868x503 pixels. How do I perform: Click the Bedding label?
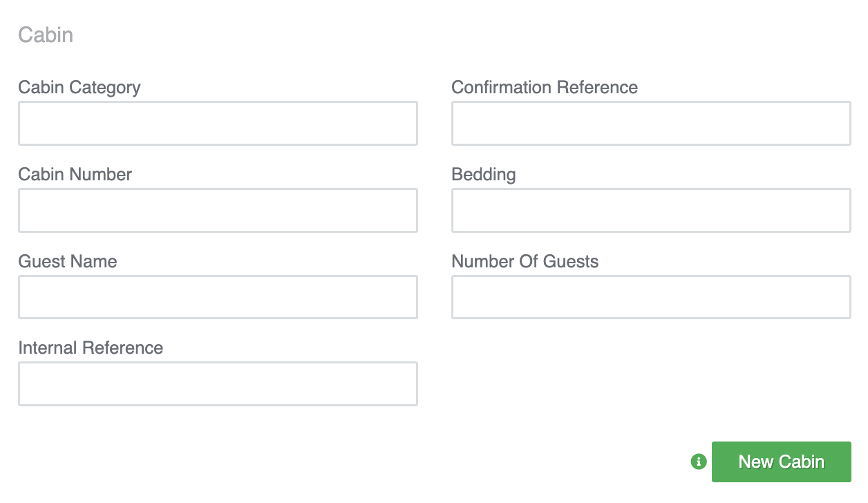coord(484,175)
